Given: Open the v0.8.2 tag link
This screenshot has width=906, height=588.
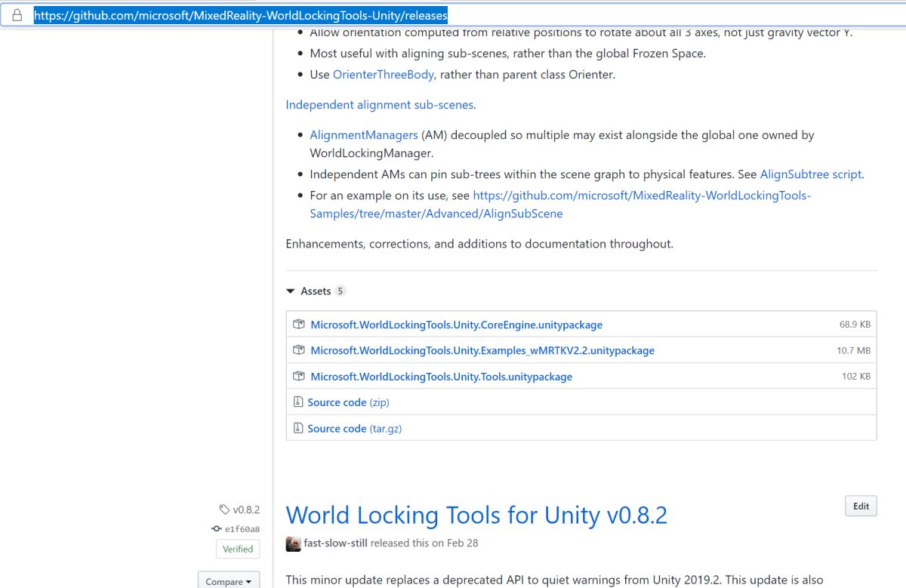Looking at the screenshot, I should point(246,509).
